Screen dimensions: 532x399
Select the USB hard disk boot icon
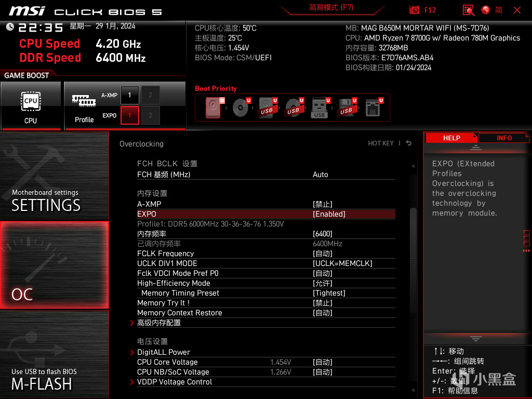(268, 108)
